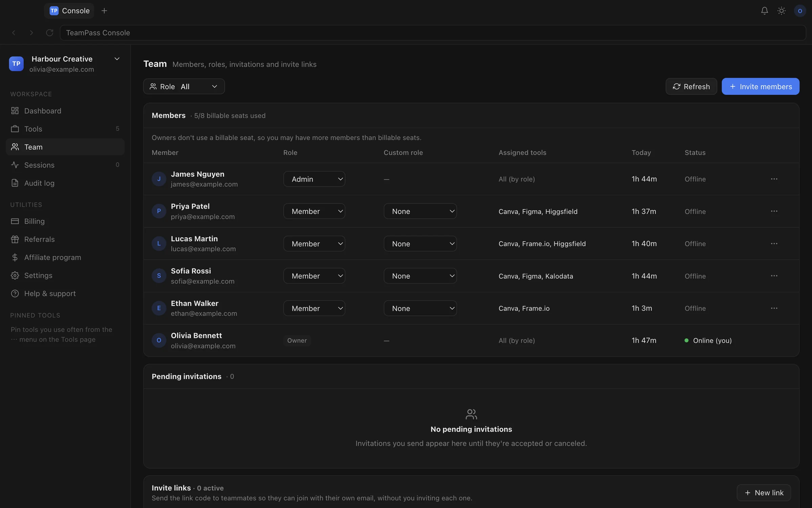Change James Nguyen's Admin role dropdown

[314, 179]
